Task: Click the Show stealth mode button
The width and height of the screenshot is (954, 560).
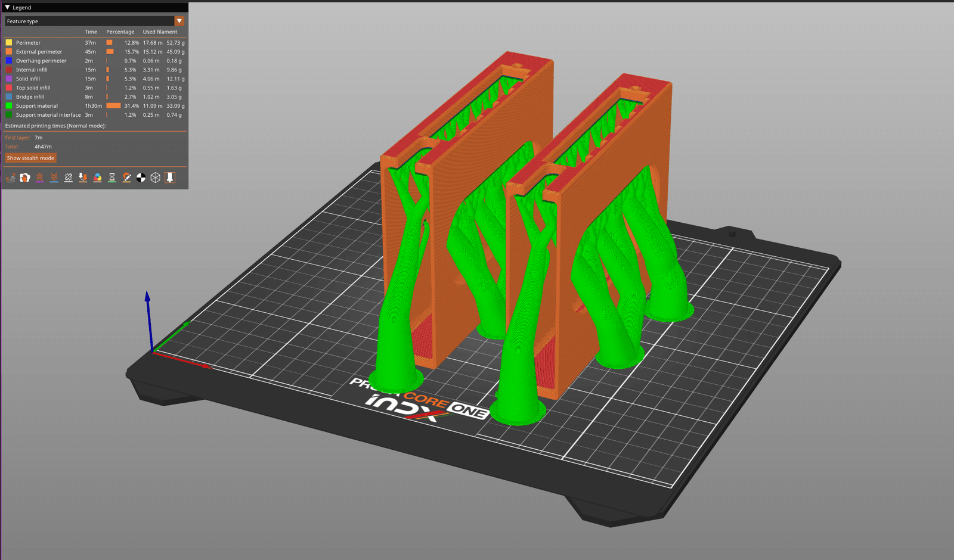Action: coord(30,158)
